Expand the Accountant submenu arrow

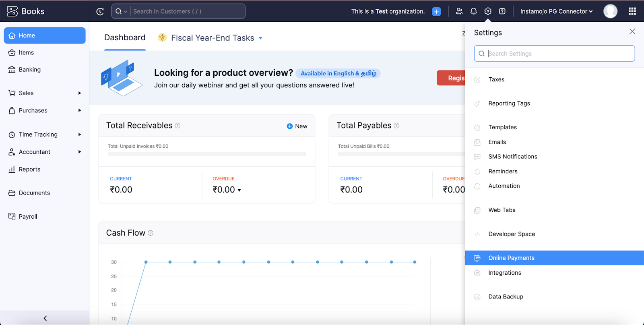click(x=80, y=152)
